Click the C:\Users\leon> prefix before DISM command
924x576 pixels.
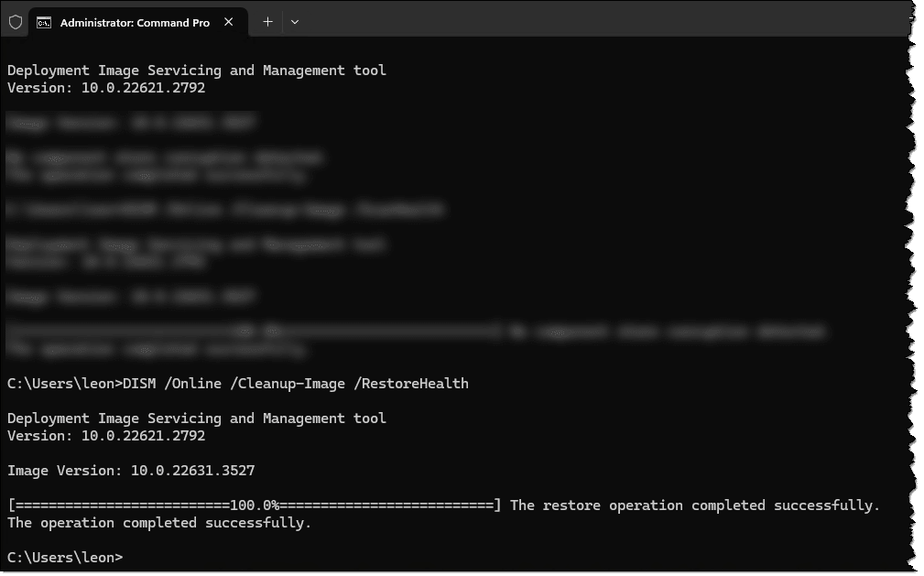coord(64,384)
